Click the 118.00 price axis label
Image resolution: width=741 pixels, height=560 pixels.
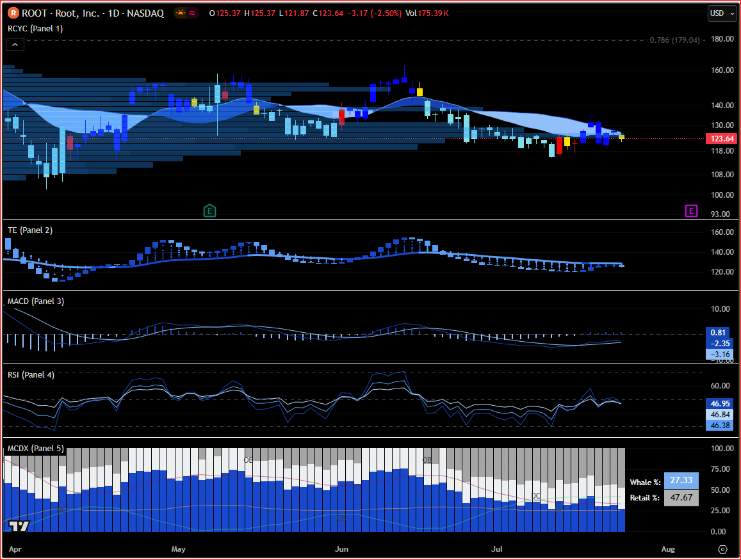(722, 151)
